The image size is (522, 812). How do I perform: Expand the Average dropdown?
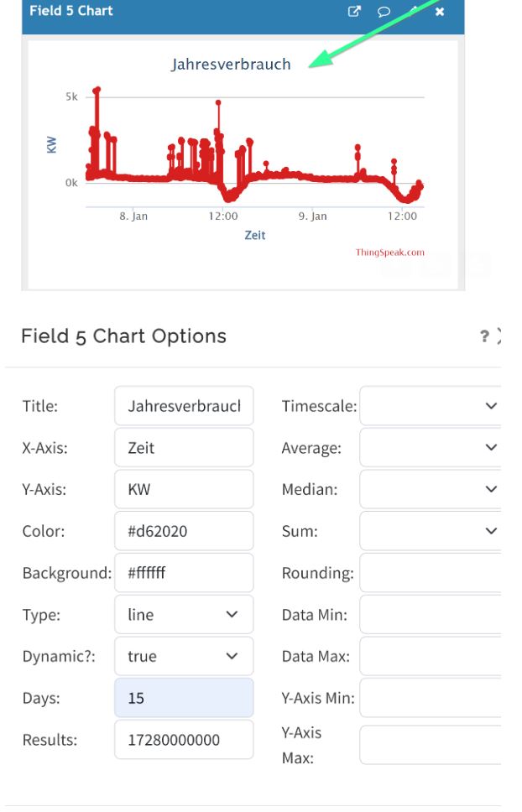pos(430,448)
